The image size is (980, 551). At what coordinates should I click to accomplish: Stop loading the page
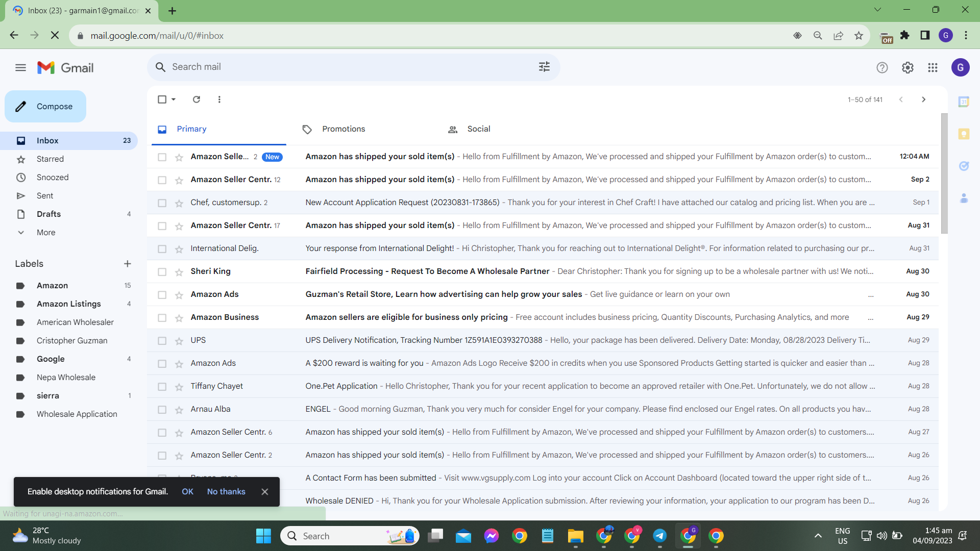coord(55,36)
